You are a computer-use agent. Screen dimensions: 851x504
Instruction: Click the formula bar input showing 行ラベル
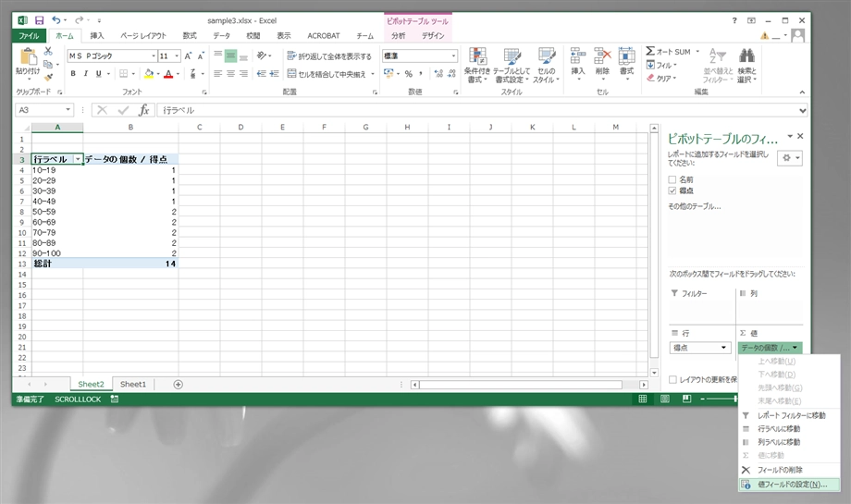[x=477, y=110]
